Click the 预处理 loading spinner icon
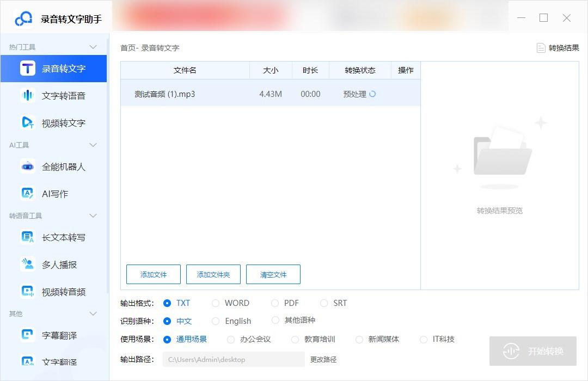This screenshot has height=381, width=588. tap(372, 94)
